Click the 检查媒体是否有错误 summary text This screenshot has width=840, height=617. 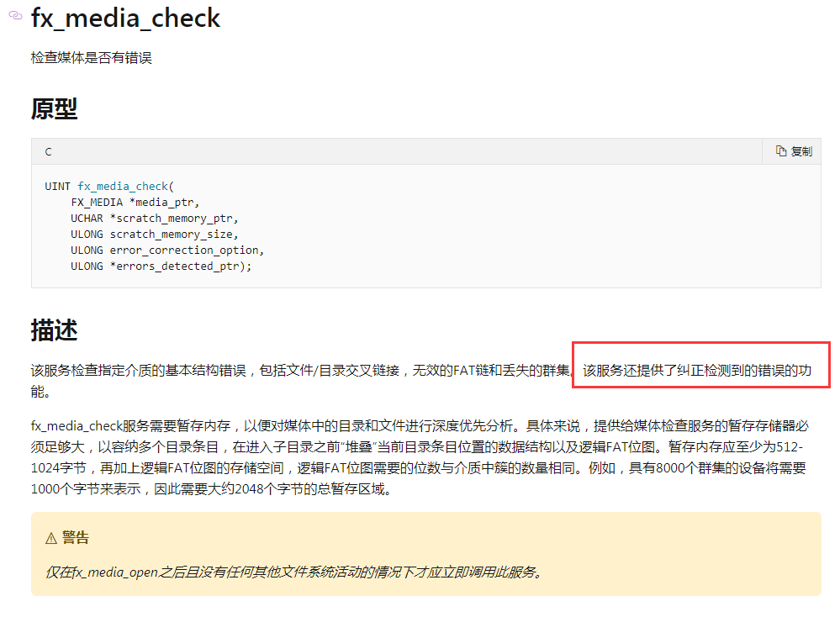[x=91, y=58]
